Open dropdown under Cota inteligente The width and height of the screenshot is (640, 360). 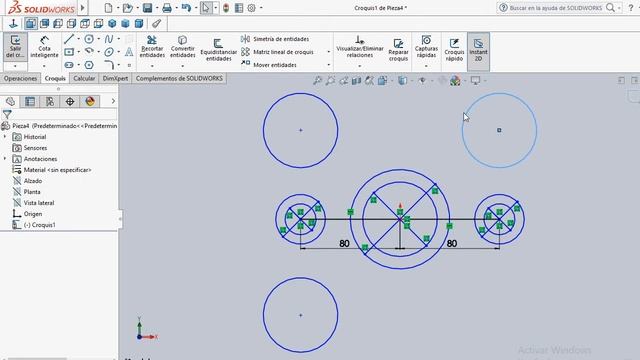pyautogui.click(x=44, y=66)
